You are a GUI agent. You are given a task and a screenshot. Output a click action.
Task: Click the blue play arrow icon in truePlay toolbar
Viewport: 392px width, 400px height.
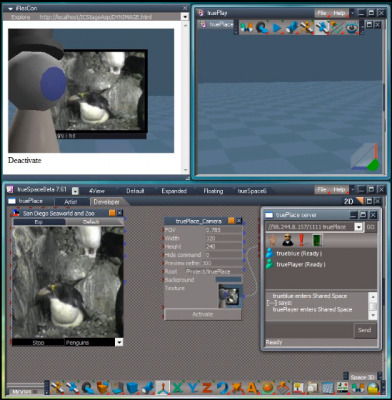(x=276, y=28)
